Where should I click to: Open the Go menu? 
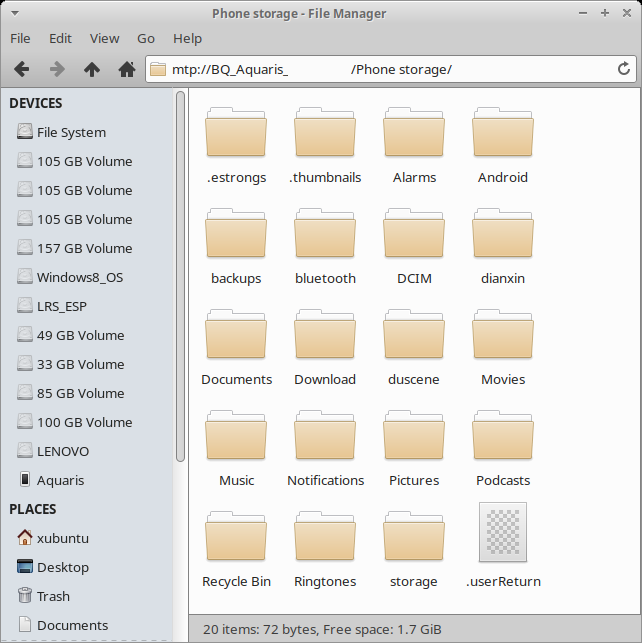146,38
